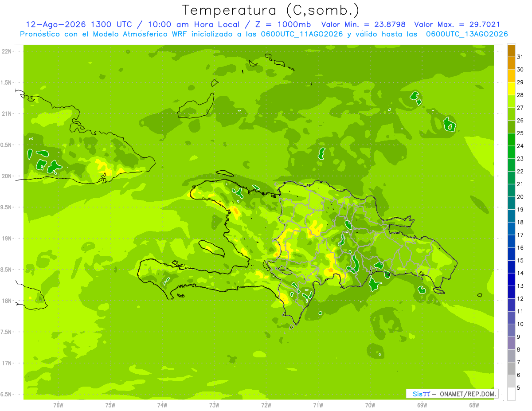Screen dimensions: 532x411
Task: Click the 74W longitude axis label
Action: (162, 405)
